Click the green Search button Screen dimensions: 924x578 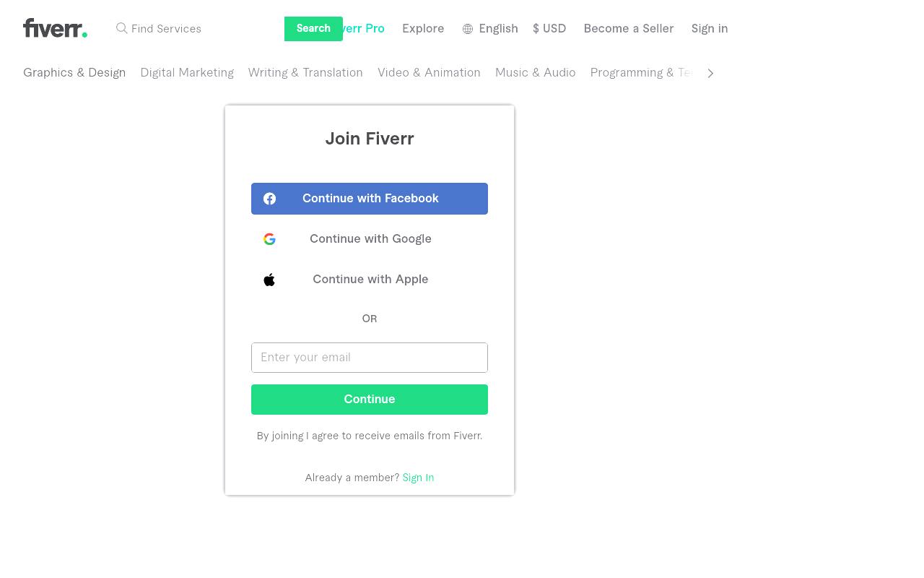tap(313, 29)
